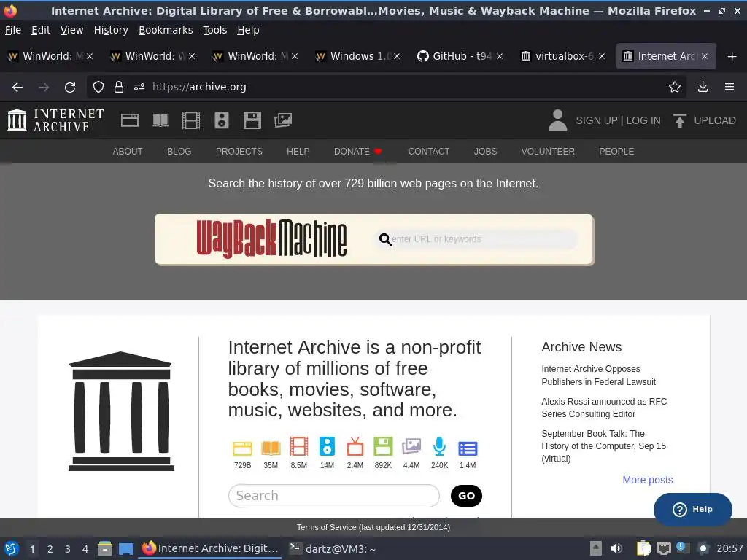
Task: Open the images icon labeled 4.4M
Action: [x=411, y=447]
